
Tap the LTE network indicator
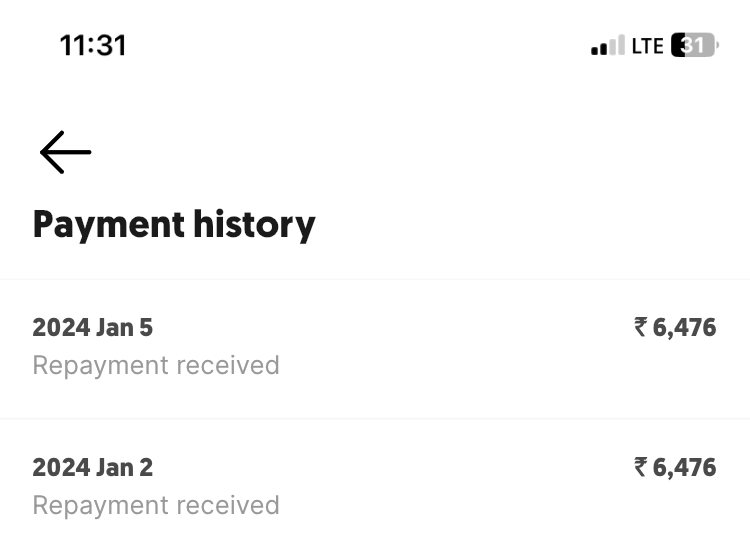[648, 46]
